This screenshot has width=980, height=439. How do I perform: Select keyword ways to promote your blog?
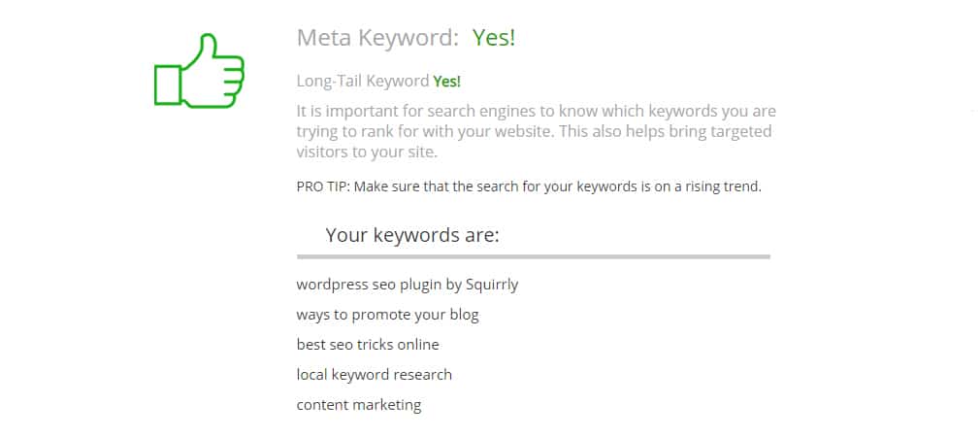point(387,315)
